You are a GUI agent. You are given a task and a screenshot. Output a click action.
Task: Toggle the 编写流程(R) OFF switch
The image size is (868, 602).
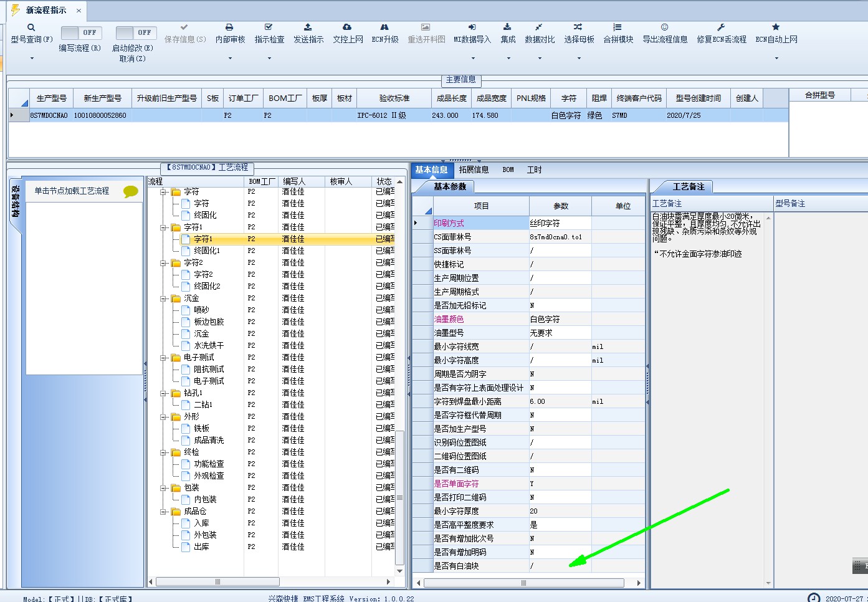point(80,32)
